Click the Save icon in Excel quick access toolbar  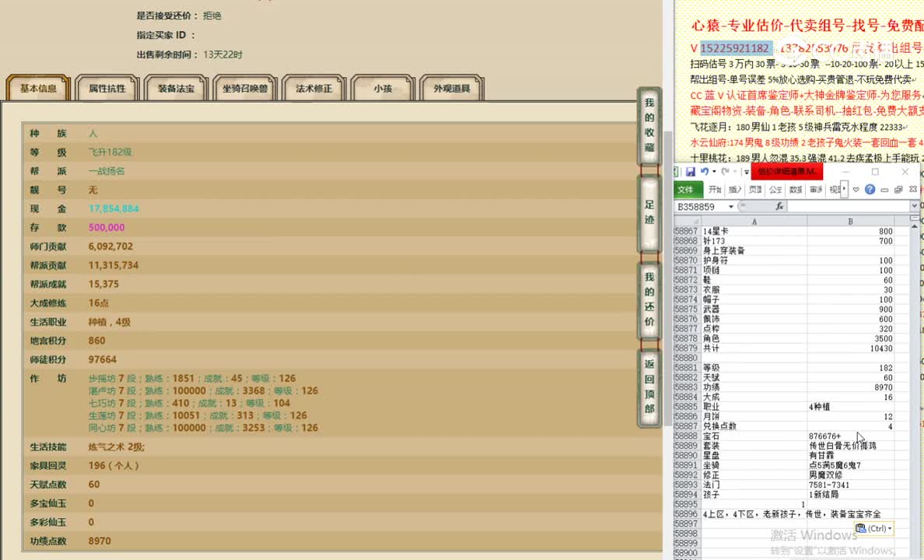(x=691, y=171)
